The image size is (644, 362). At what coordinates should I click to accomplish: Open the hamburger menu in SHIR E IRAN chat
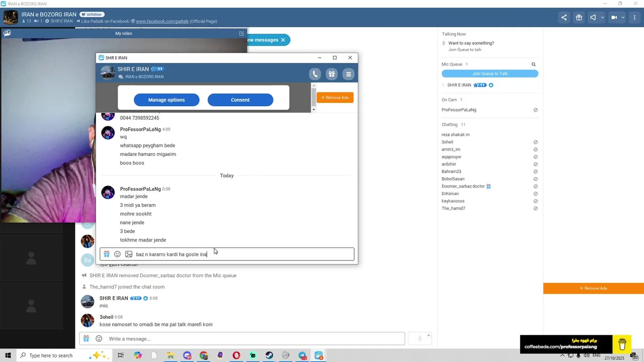348,74
